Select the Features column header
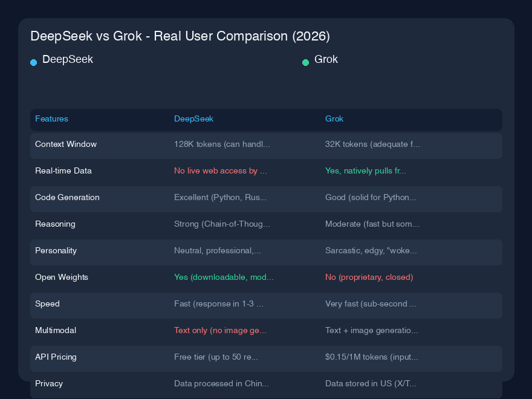The width and height of the screenshot is (532, 399). (x=51, y=118)
